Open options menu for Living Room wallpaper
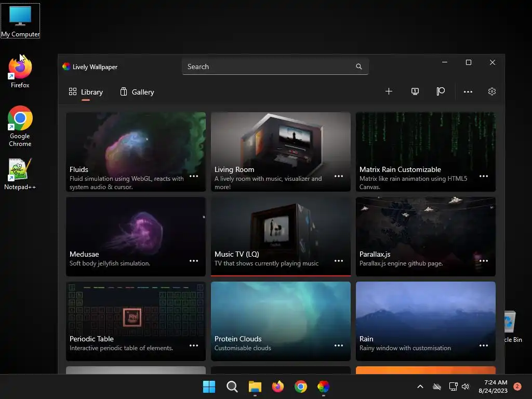532x399 pixels. click(x=339, y=176)
